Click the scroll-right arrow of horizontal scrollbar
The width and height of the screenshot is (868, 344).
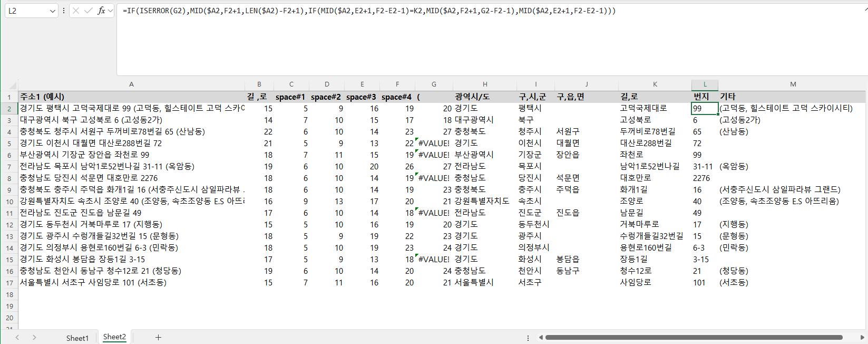[862, 337]
